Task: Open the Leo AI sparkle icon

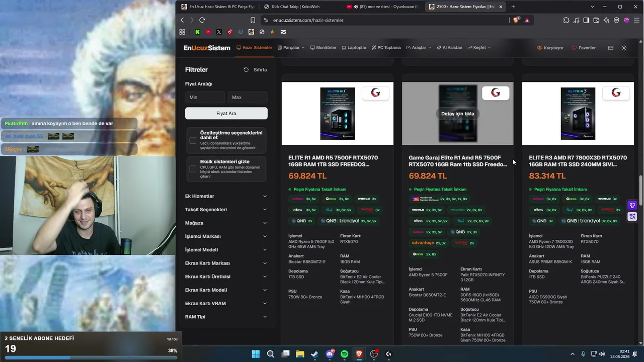Action: pyautogui.click(x=607, y=20)
